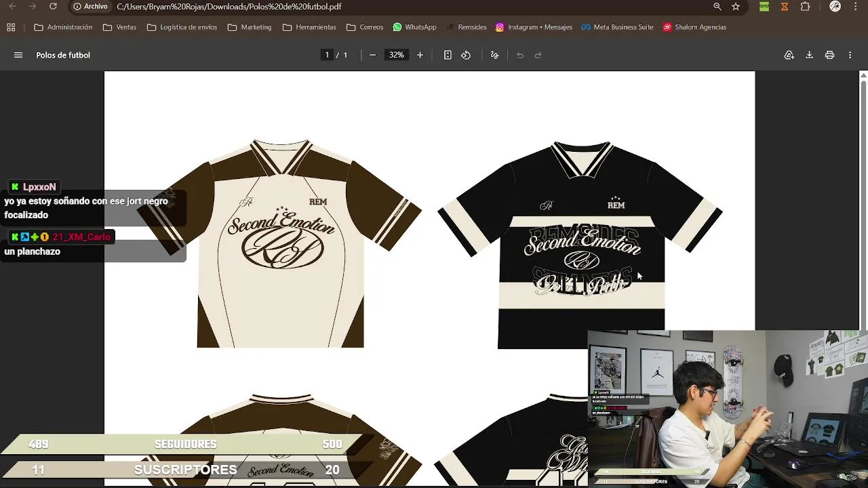Save PDF to Google Drive icon
Viewport: 868px width, 488px height.
[789, 55]
